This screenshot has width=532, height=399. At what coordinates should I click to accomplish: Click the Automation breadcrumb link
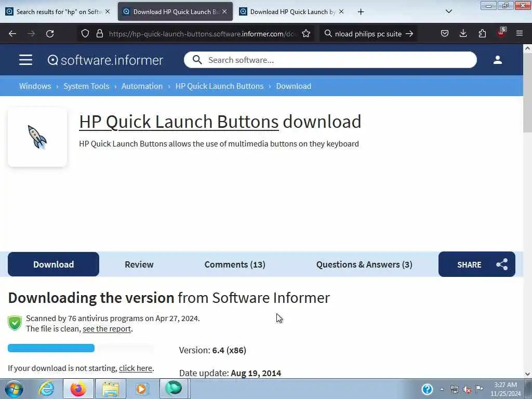pos(142,86)
